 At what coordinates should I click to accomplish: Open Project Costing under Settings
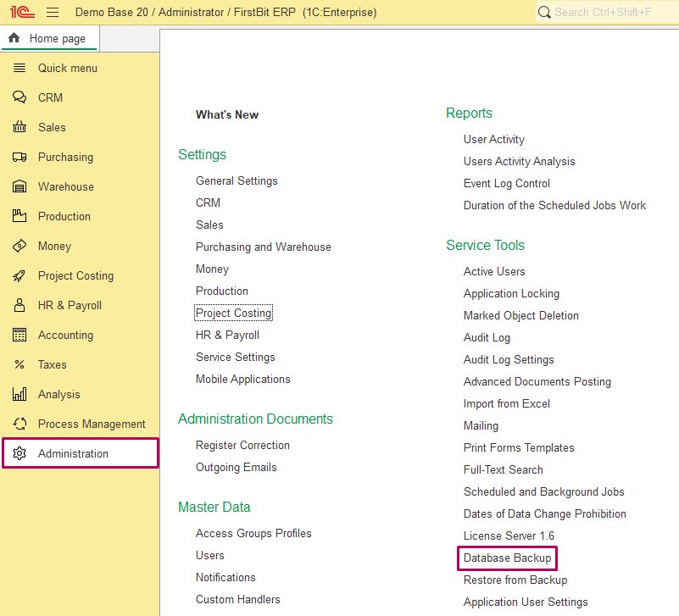tap(233, 313)
